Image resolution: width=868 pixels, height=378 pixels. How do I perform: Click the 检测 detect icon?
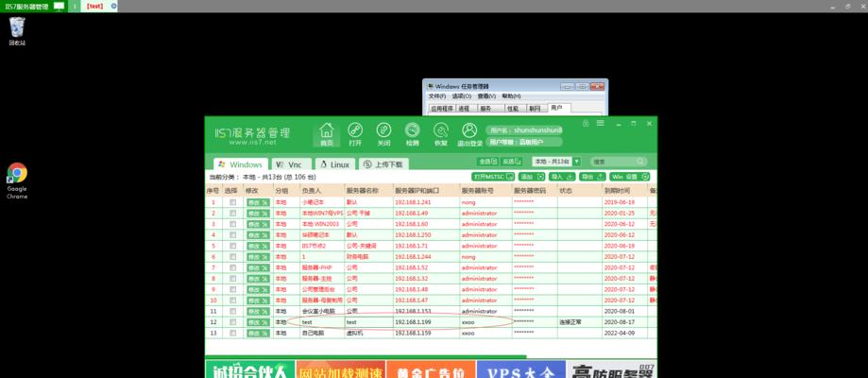pos(412,130)
